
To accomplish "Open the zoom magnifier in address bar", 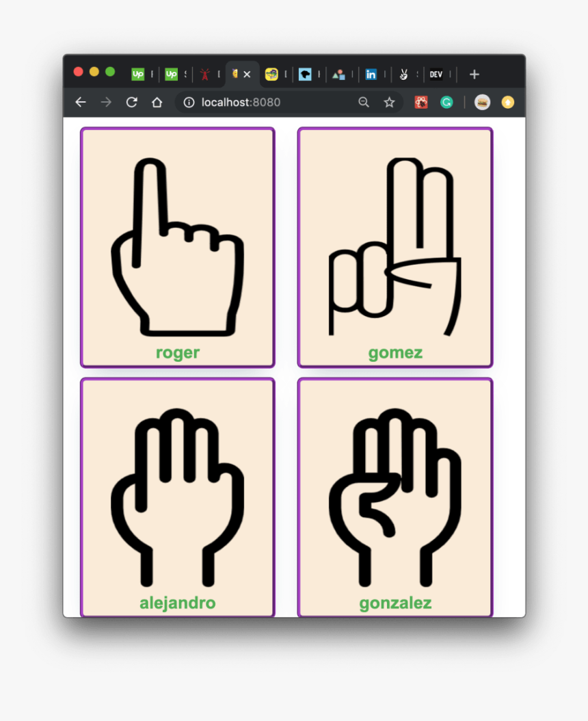I will pos(364,103).
